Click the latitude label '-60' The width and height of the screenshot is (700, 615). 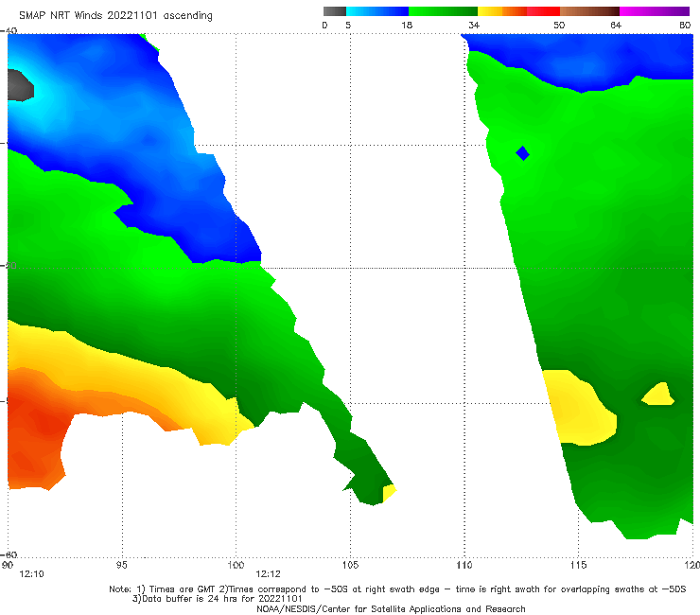click(9, 555)
